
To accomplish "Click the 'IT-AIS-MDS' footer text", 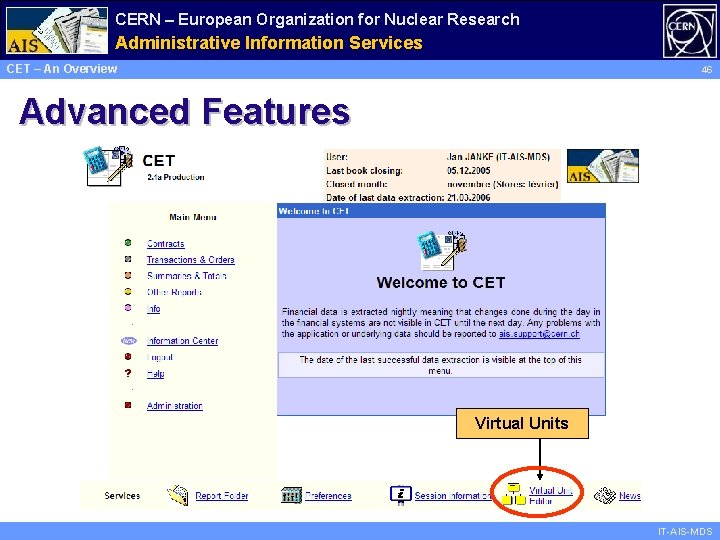I will pyautogui.click(x=685, y=532).
